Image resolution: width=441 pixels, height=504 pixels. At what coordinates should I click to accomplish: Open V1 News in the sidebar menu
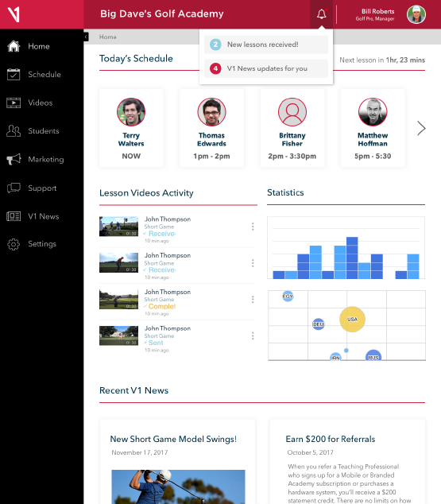click(44, 216)
